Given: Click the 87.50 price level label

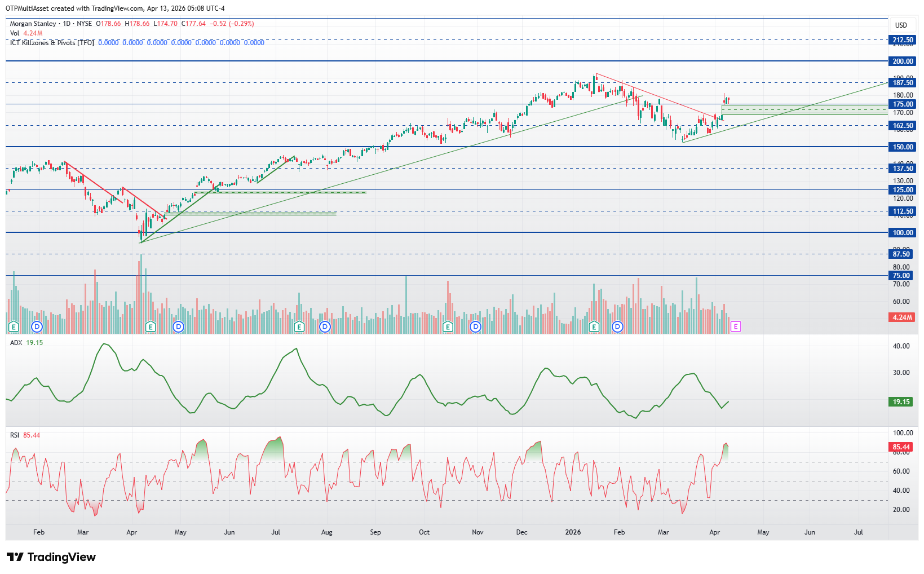Looking at the screenshot, I should (x=901, y=254).
